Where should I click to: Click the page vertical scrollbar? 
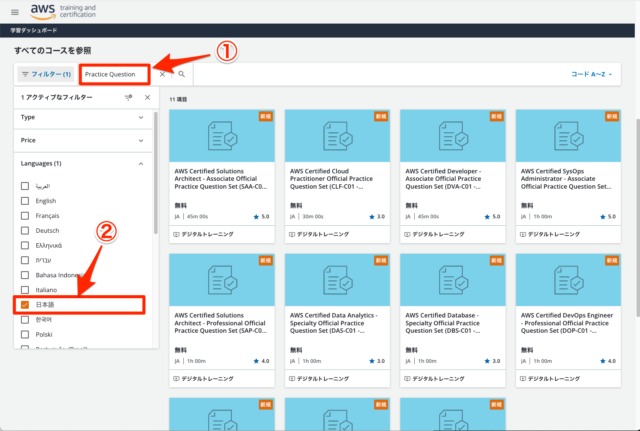pos(638,217)
